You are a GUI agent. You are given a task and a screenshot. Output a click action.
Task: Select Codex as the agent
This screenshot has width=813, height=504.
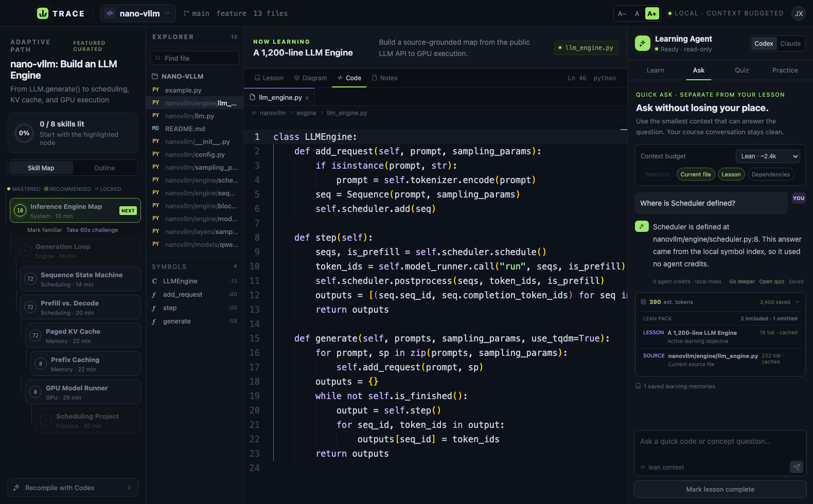point(764,44)
